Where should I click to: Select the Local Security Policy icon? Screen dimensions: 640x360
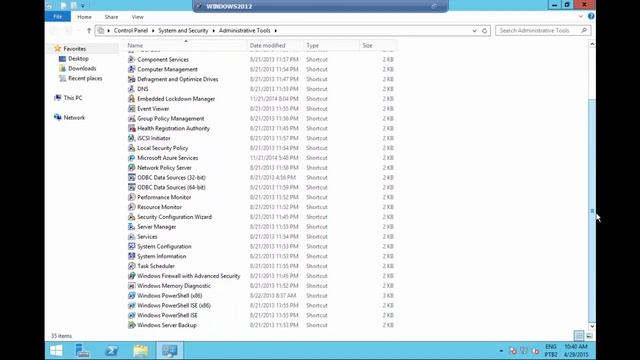coord(131,148)
